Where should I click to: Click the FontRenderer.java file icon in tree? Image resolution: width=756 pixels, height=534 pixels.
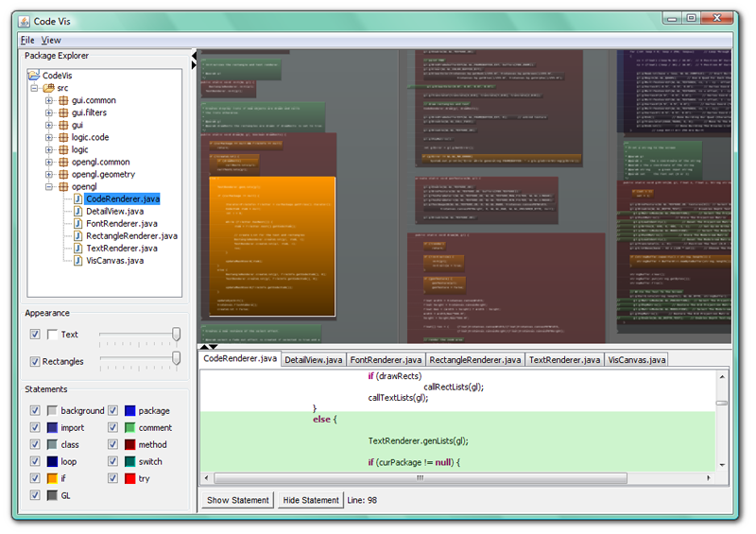pyautogui.click(x=78, y=224)
